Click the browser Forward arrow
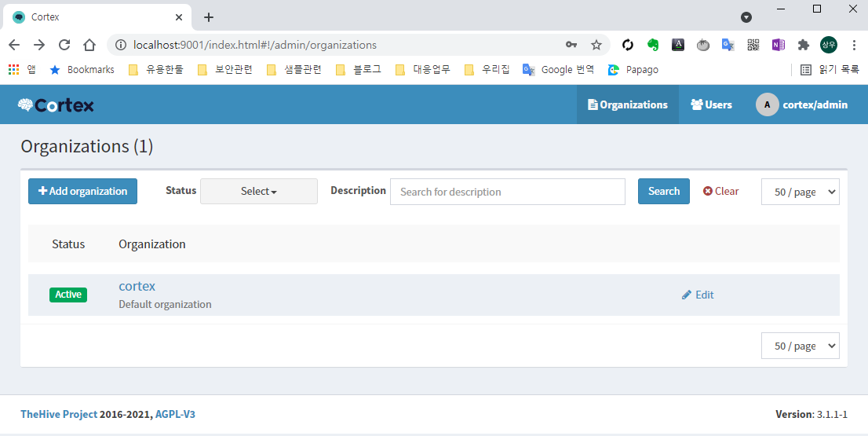This screenshot has height=436, width=868. 39,45
